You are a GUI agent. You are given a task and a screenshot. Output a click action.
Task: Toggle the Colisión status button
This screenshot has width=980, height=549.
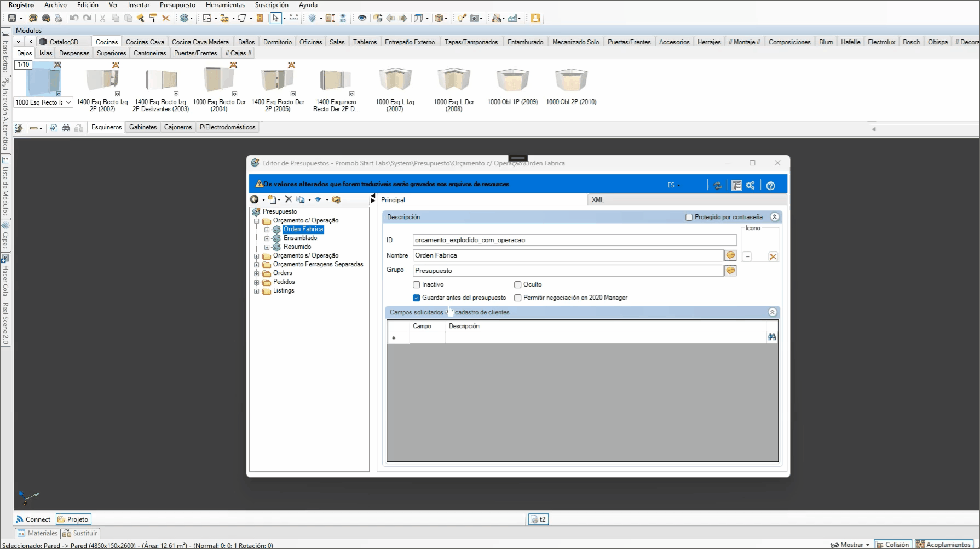point(893,545)
